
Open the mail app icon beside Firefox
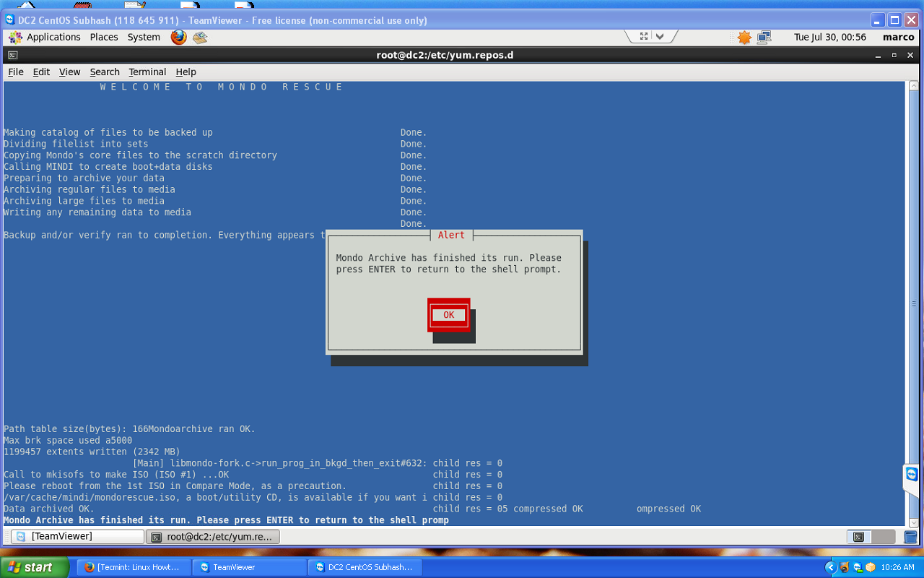[200, 37]
